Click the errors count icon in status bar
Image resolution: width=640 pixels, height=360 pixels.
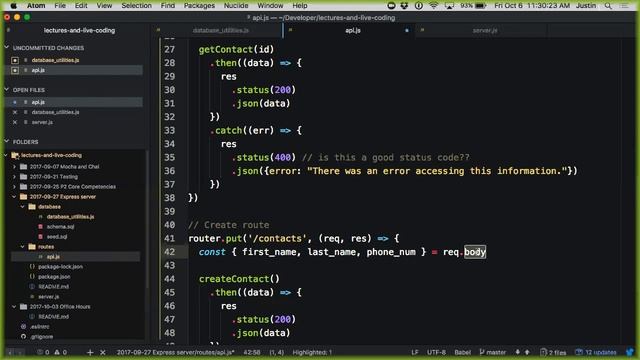point(40,352)
